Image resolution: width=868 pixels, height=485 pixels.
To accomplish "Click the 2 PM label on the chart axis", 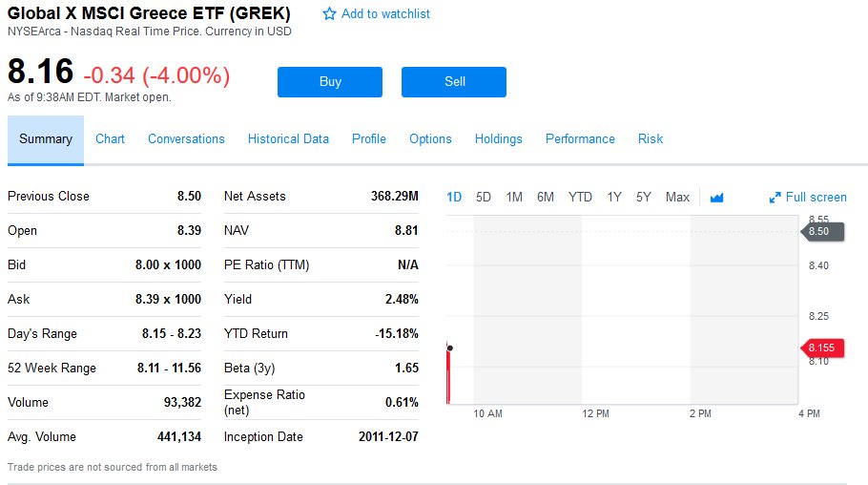I will coord(700,413).
